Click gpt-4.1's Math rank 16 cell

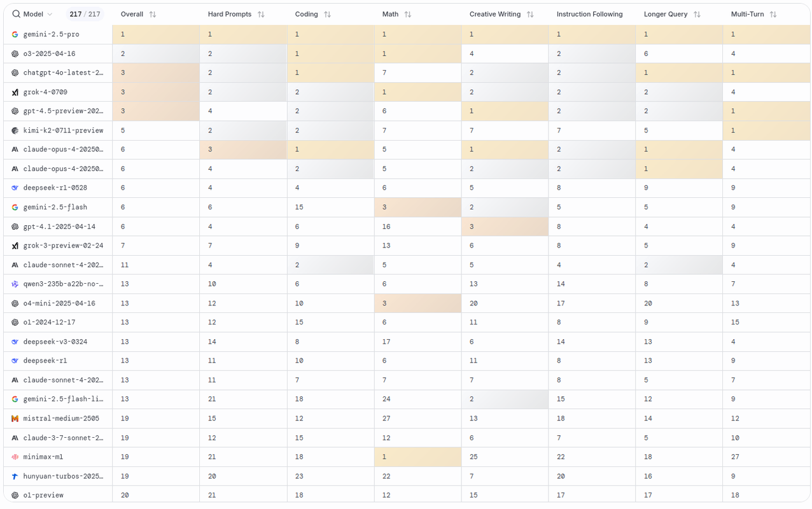pos(417,227)
